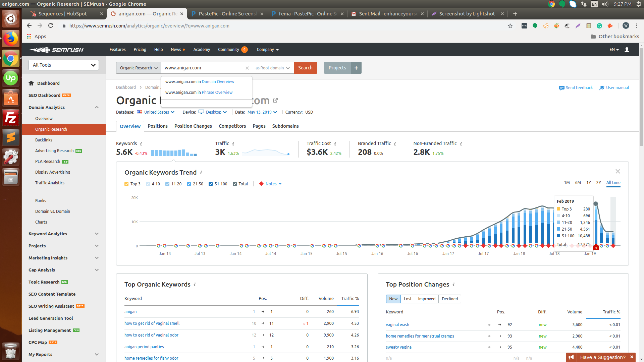
Task: Click the orange Search button
Action: tap(305, 68)
